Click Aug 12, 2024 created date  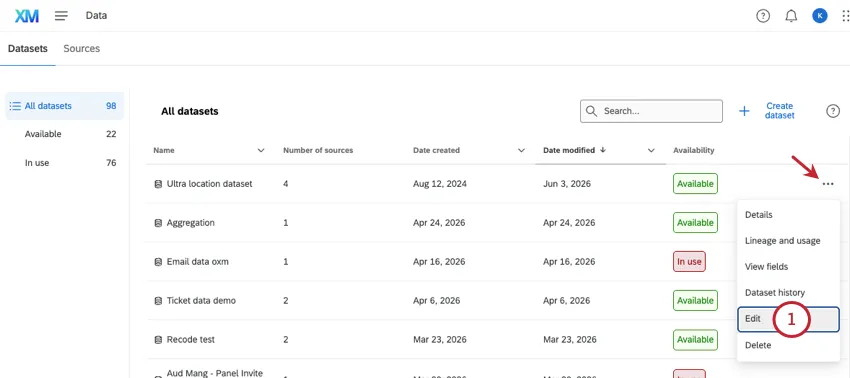pos(440,184)
